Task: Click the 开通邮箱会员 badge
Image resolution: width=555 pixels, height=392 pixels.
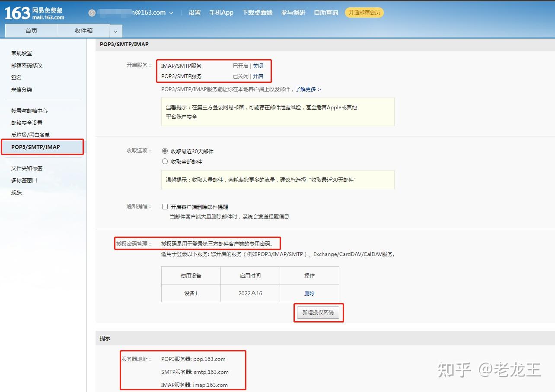Action: pos(364,13)
